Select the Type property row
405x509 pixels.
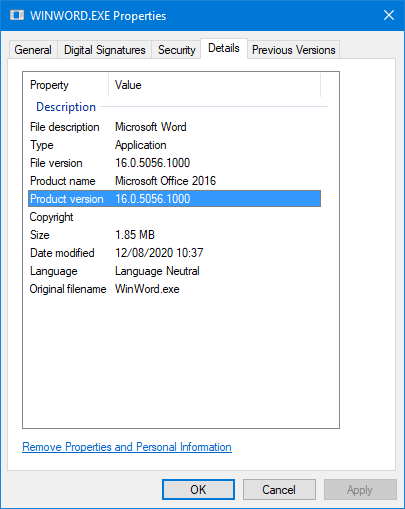pyautogui.click(x=175, y=145)
